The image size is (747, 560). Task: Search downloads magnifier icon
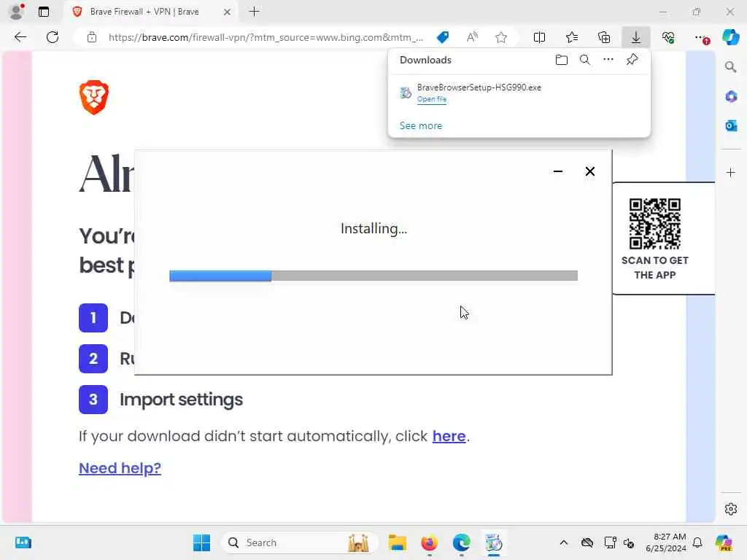585,60
